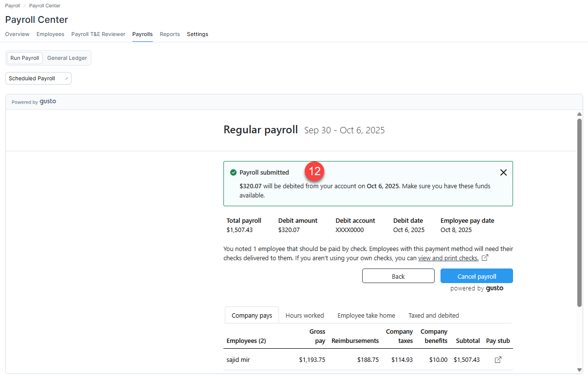Click the gusto logo in the Powered by bar

point(48,102)
